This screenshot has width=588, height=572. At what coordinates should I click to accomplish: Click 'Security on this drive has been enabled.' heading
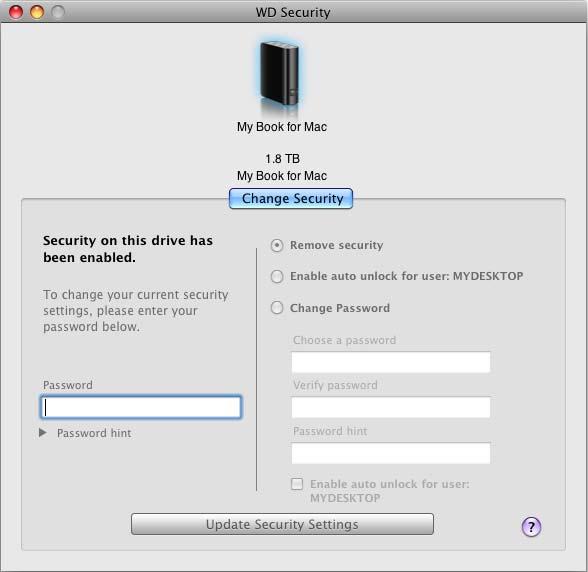(x=128, y=249)
